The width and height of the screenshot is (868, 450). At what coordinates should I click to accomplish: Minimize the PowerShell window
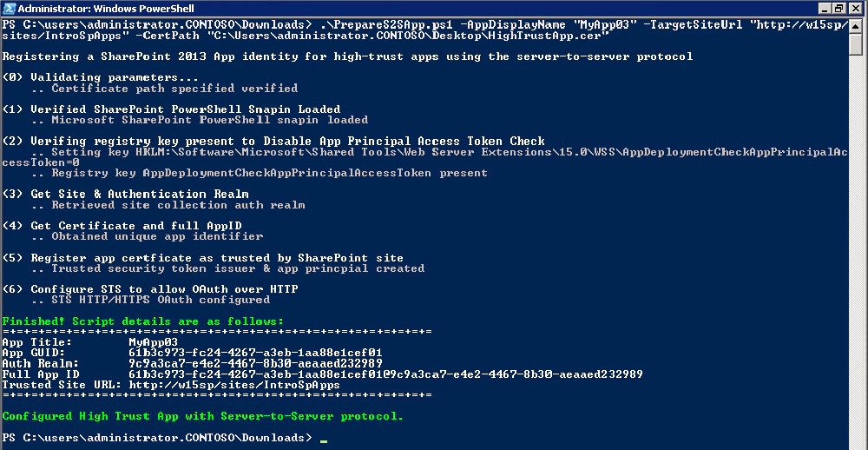point(825,9)
